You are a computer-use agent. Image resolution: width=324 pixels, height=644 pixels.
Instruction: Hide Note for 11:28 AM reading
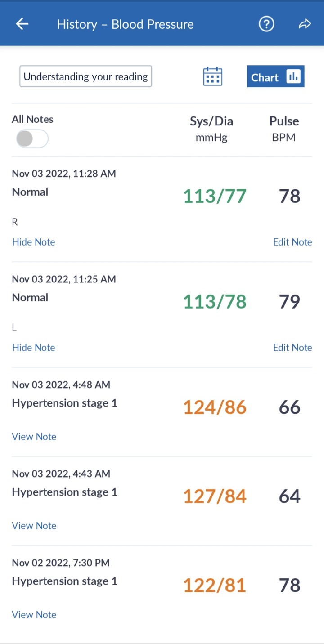pyautogui.click(x=34, y=242)
